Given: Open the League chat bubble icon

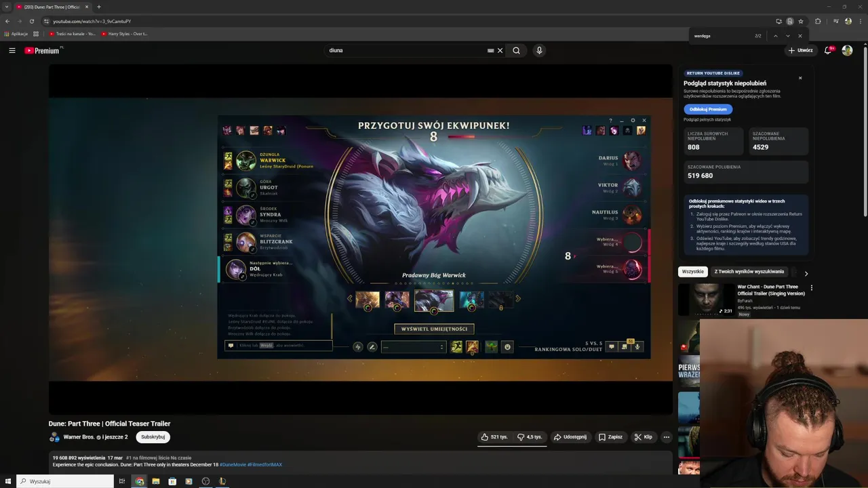Looking at the screenshot, I should point(611,347).
